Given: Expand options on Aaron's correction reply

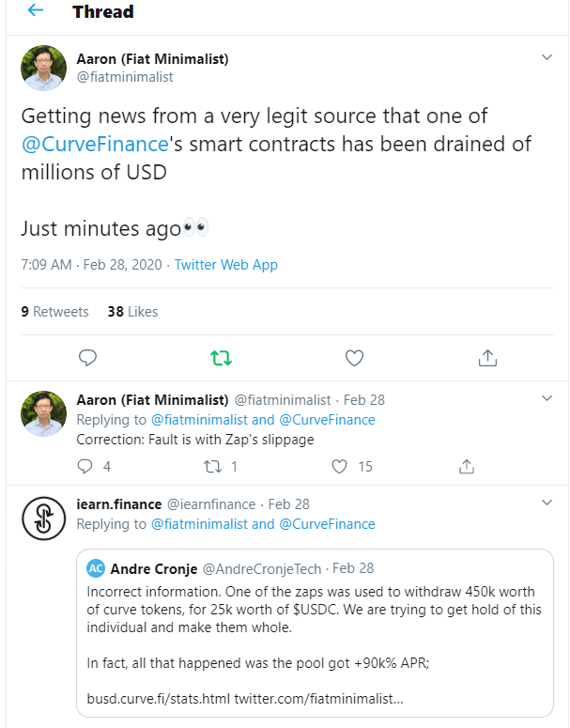Looking at the screenshot, I should click(x=547, y=399).
